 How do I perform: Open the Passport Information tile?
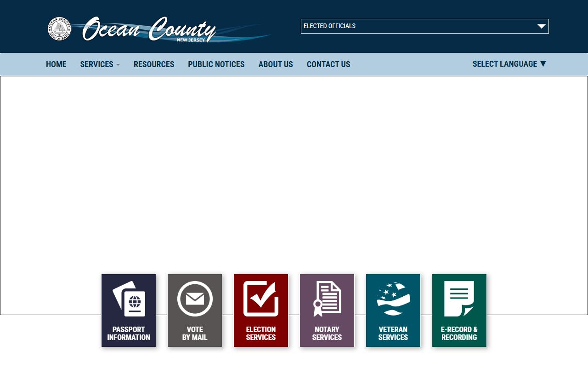click(129, 310)
